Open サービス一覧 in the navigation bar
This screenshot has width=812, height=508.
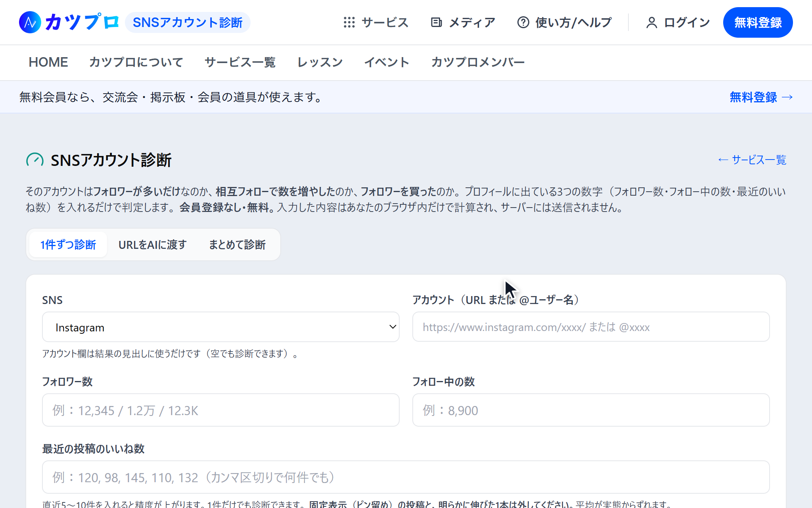point(240,62)
